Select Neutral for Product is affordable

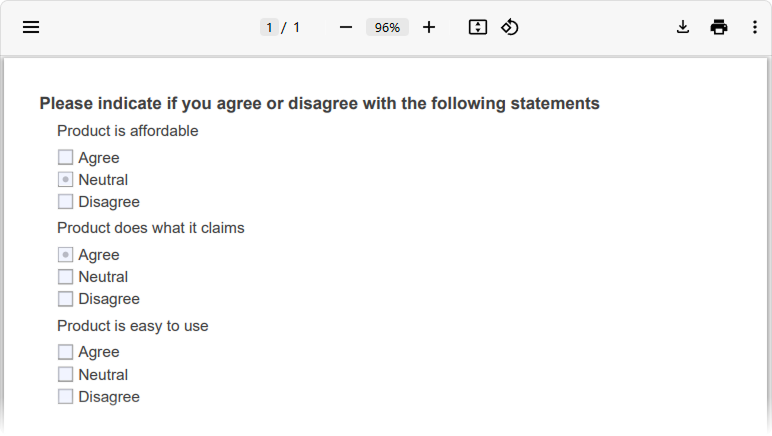(66, 180)
